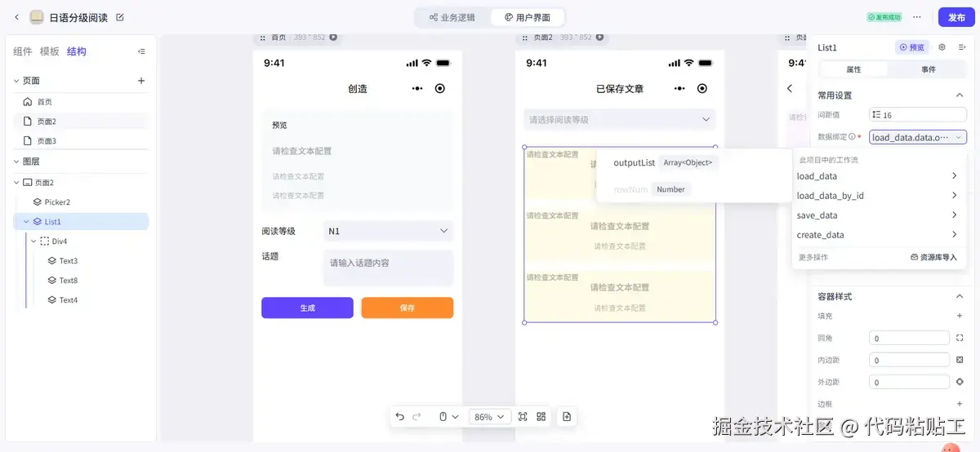This screenshot has height=452, width=980.
Task: Open the add-page document icon in bottom toolbar
Action: tap(567, 417)
